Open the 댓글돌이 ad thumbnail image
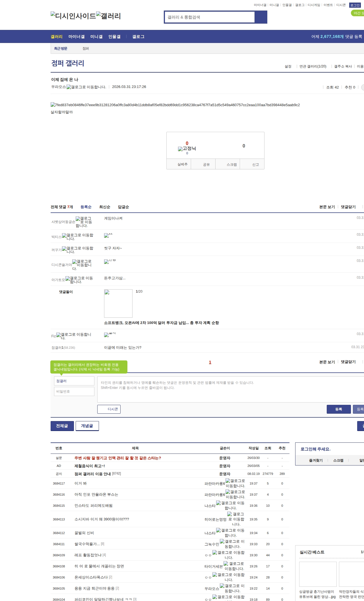 (118, 303)
